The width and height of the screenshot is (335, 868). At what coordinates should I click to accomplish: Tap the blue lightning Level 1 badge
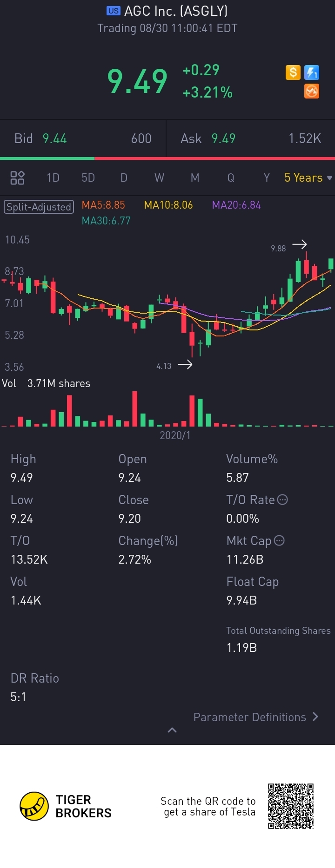[312, 72]
